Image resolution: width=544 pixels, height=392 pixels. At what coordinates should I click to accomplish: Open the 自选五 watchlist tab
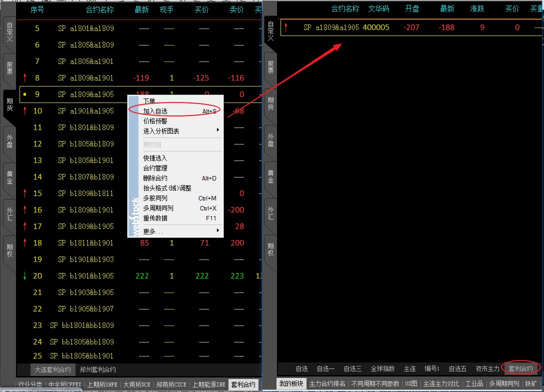(457, 368)
